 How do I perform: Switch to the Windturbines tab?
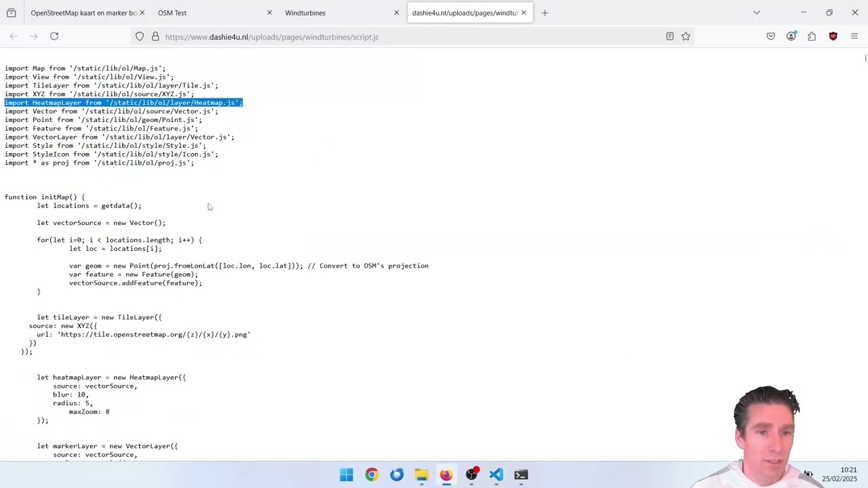(x=340, y=13)
